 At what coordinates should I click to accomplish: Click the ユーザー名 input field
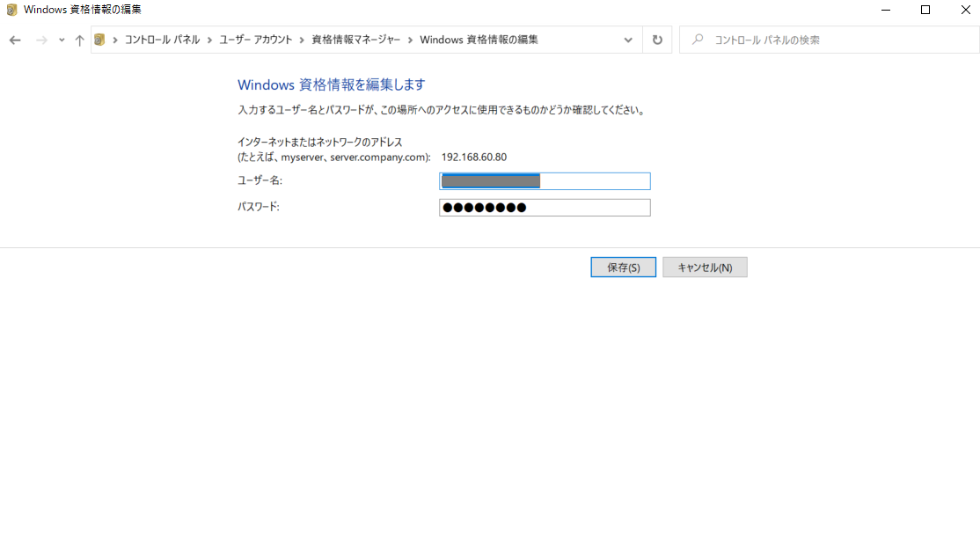(545, 181)
